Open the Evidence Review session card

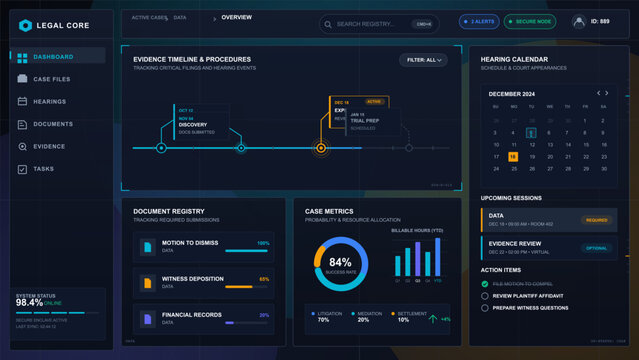pos(549,248)
